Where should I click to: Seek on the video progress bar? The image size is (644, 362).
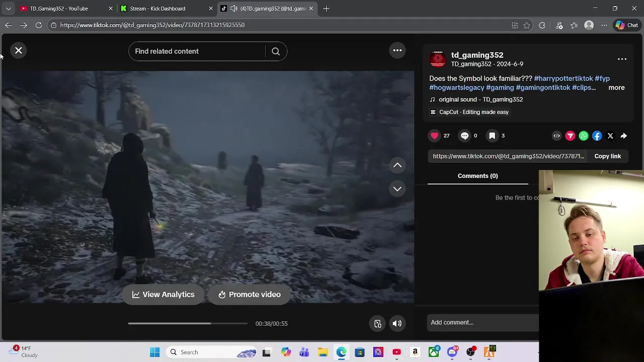(x=188, y=323)
